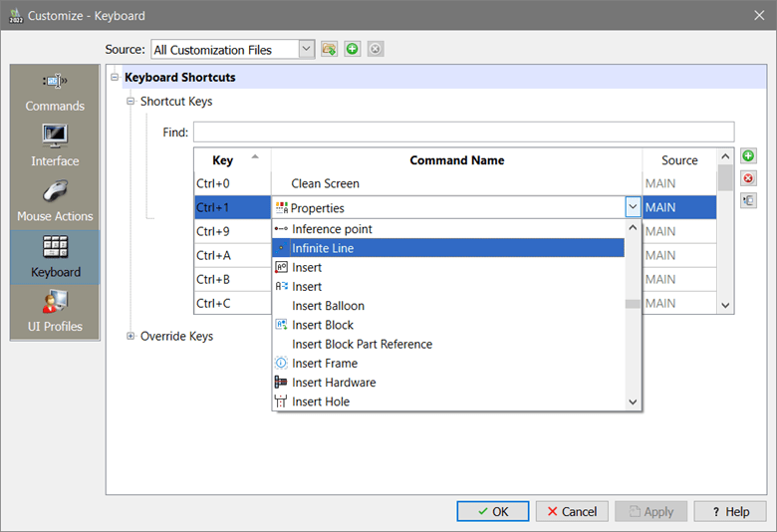
Task: Click the green add customization file icon
Action: click(353, 49)
